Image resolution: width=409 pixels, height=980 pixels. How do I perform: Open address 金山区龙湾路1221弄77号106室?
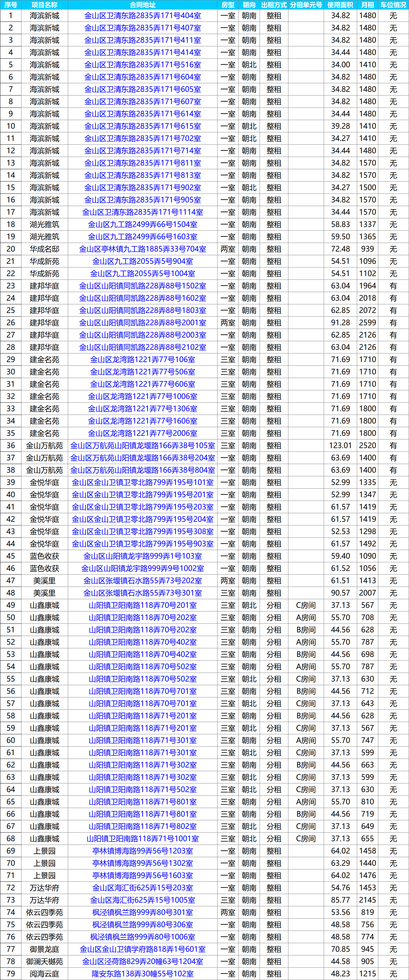(x=143, y=360)
